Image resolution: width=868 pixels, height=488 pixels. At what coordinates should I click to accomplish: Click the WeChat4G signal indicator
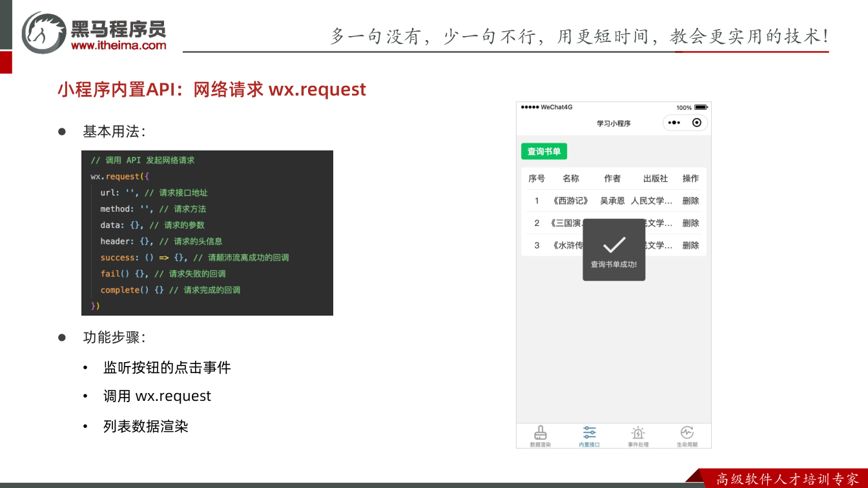pyautogui.click(x=546, y=107)
